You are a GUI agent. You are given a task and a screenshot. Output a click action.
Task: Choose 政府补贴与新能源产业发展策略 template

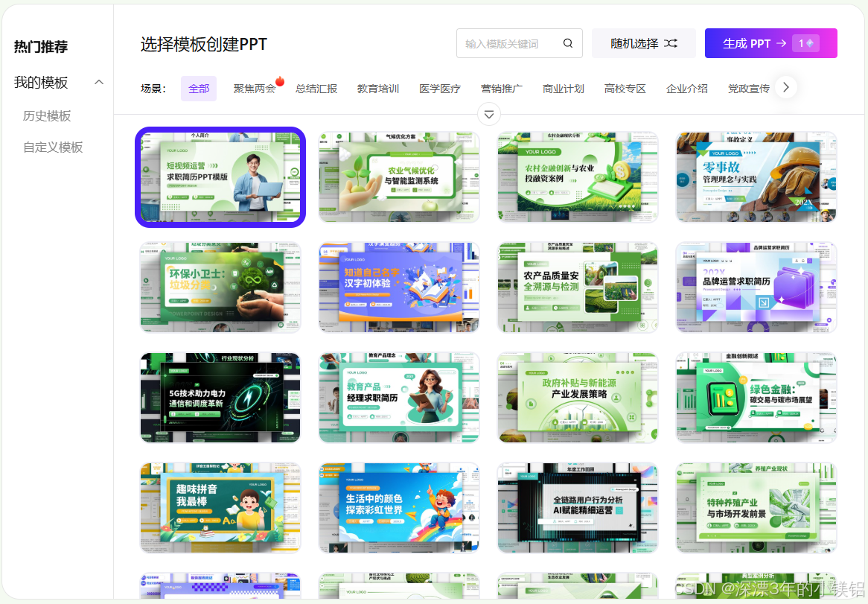coord(578,398)
